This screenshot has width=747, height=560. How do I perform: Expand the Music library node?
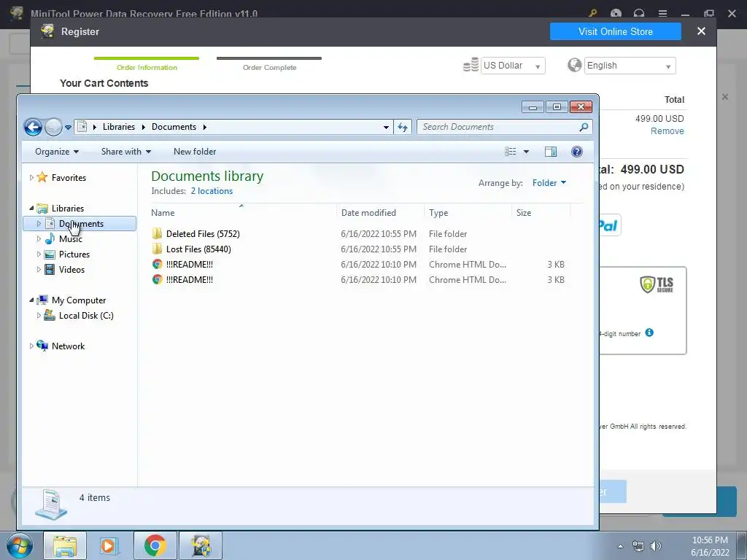(x=39, y=238)
